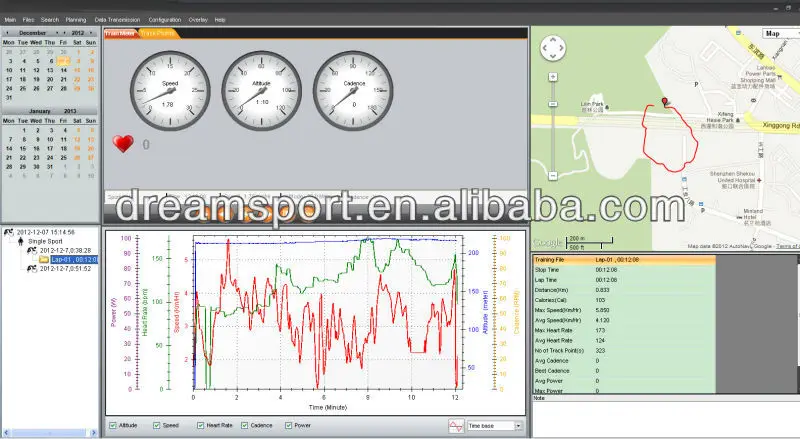Open the Configuration menu

point(164,20)
